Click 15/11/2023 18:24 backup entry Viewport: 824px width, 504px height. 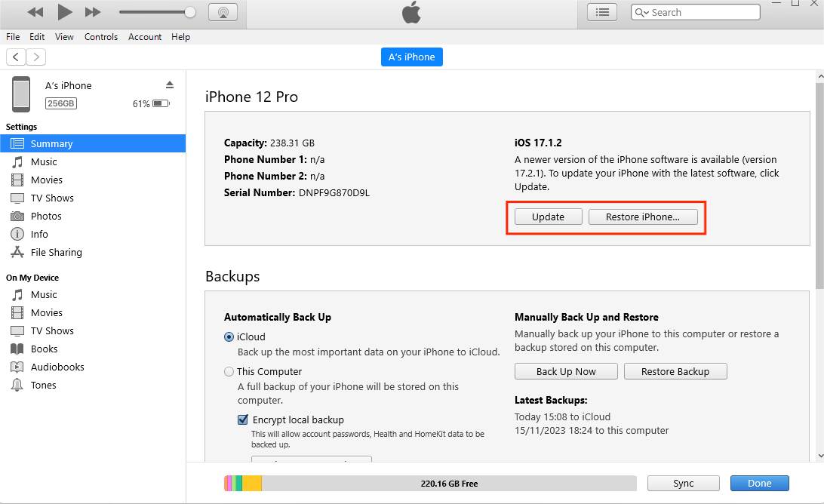(591, 430)
